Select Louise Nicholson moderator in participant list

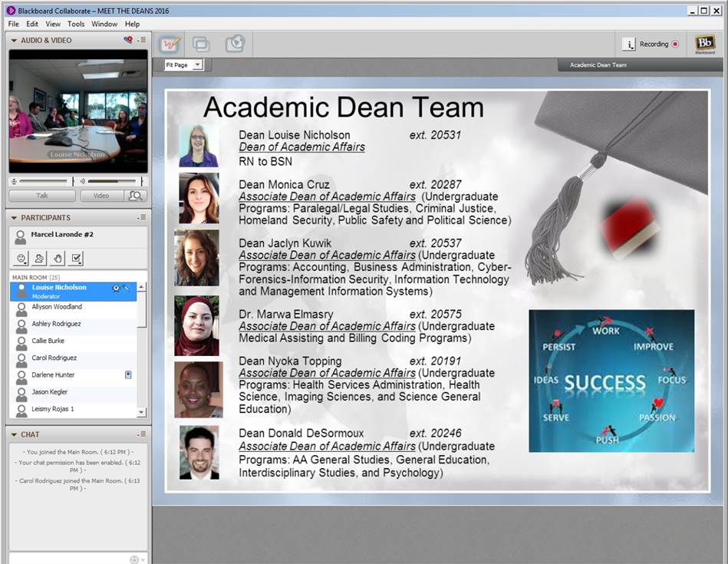[74, 292]
